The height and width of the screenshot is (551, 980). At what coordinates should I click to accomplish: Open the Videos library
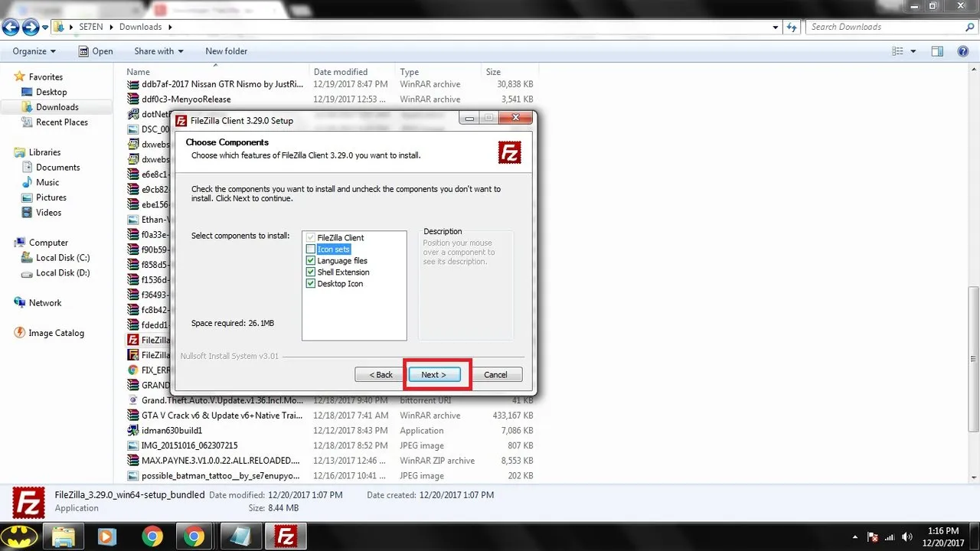click(48, 213)
